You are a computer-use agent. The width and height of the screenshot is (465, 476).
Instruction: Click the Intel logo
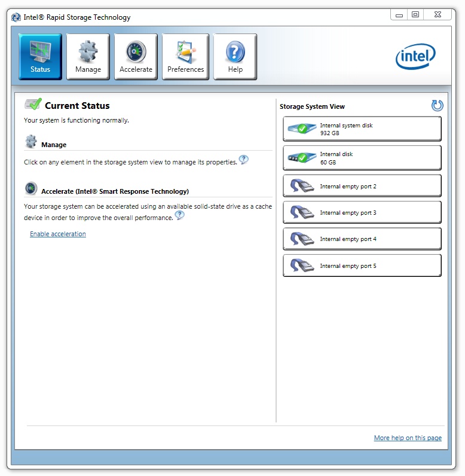tap(415, 56)
